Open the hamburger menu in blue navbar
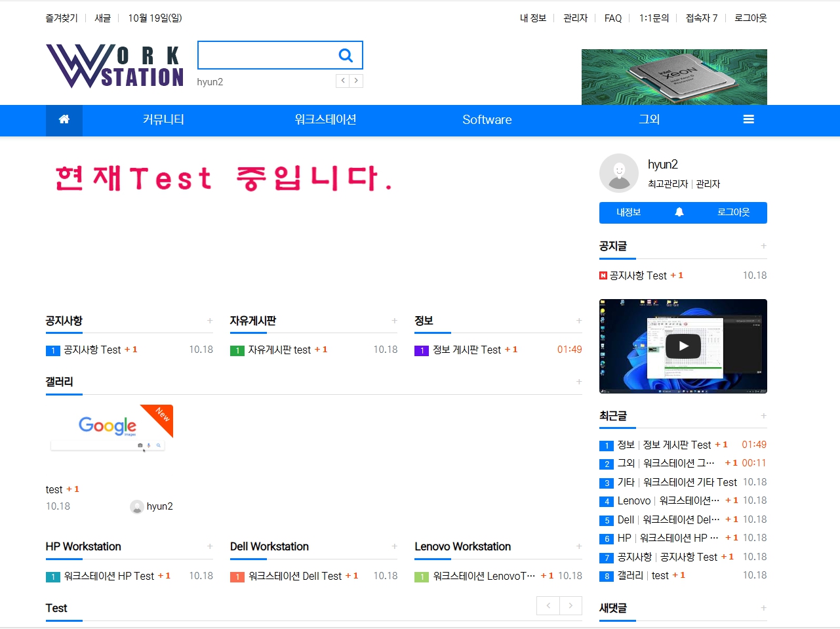Screen dimensions: 840x629 click(x=748, y=119)
